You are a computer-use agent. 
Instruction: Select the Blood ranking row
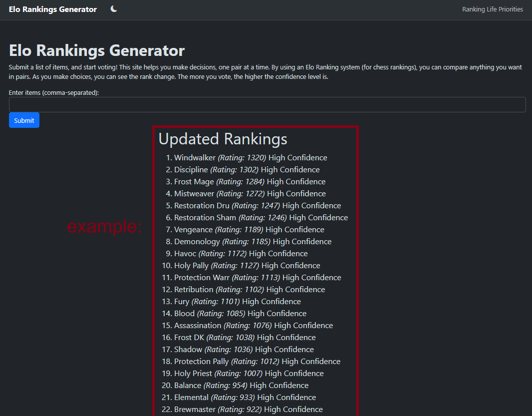click(x=234, y=314)
